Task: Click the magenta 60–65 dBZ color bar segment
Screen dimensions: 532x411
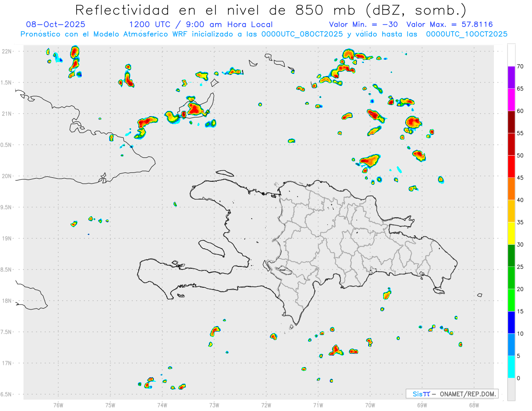Action: [x=511, y=100]
